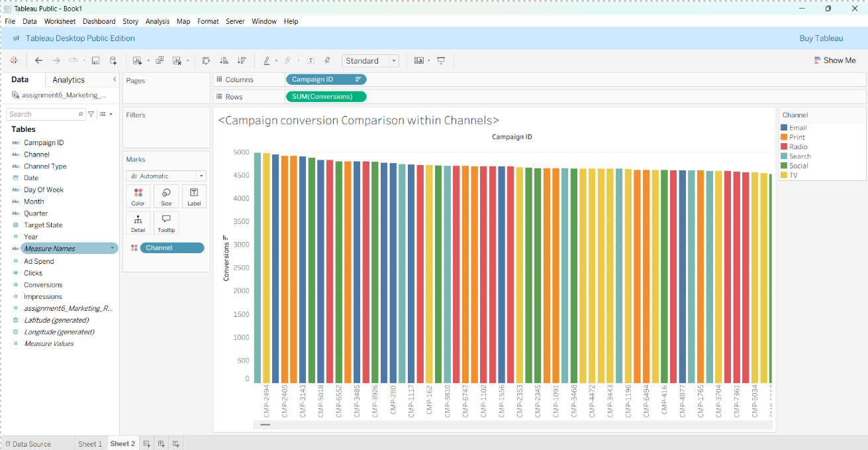Click the Conversions axis sort icon
This screenshot has width=868, height=450.
click(226, 237)
